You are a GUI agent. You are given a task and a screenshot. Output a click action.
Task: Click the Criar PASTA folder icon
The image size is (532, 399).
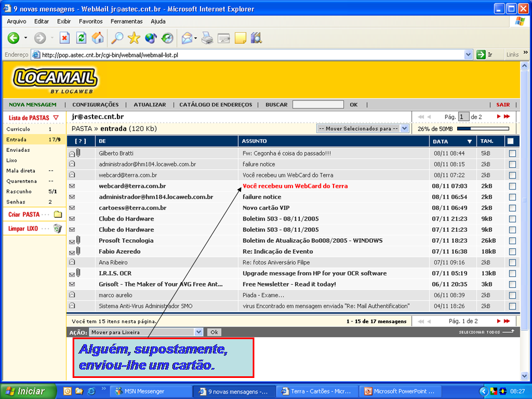click(58, 214)
